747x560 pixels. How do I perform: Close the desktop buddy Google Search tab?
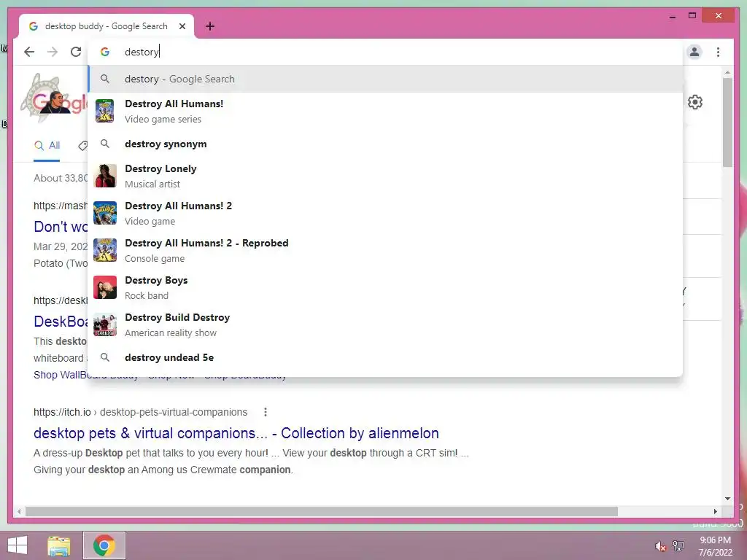[182, 26]
